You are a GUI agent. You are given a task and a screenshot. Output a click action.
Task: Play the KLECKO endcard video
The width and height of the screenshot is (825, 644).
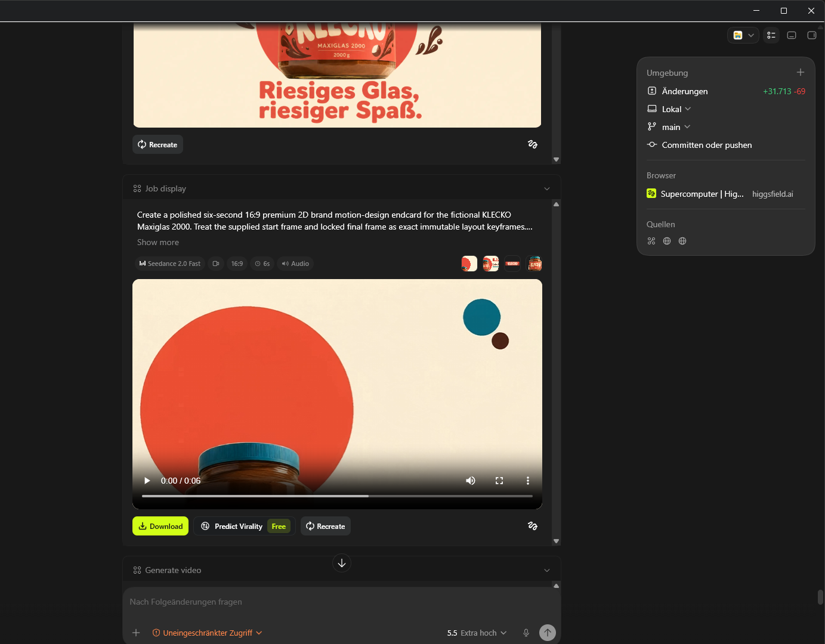[147, 481]
